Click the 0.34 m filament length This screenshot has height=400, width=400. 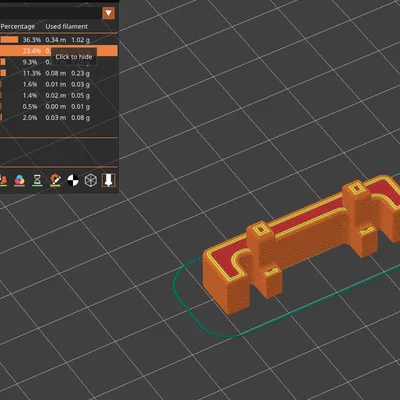[x=56, y=40]
